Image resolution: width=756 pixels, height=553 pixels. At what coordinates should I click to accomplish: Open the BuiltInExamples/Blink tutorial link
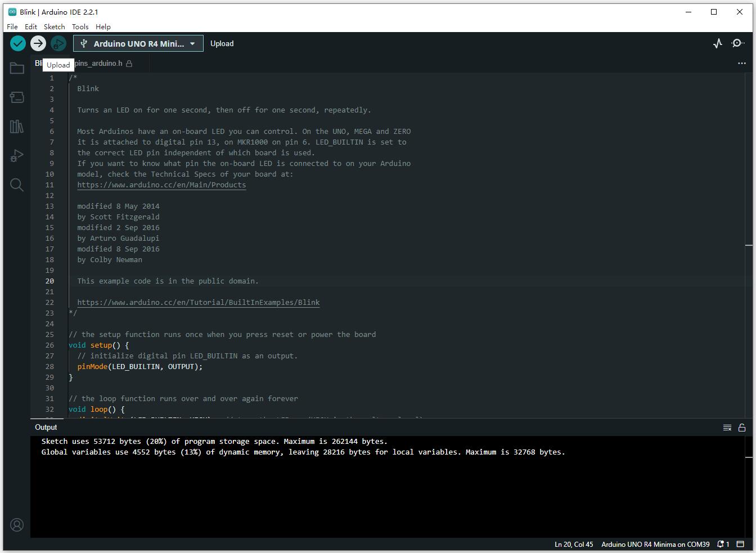(x=198, y=303)
